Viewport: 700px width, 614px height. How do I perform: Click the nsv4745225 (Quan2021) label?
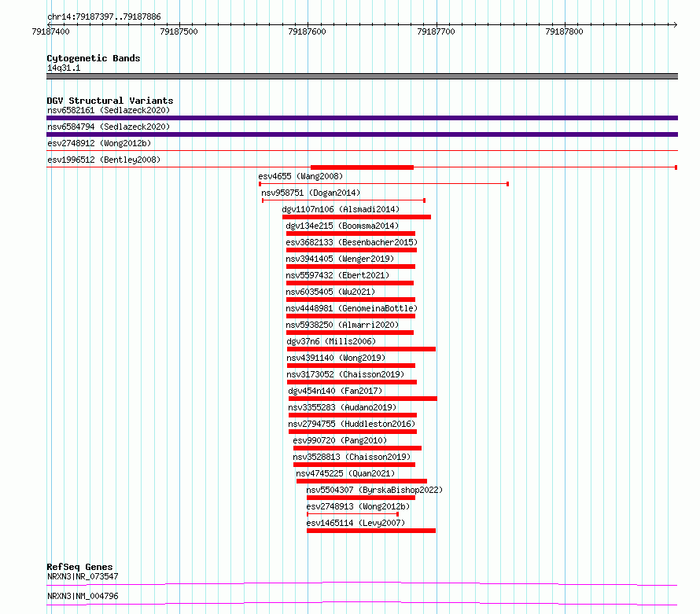coord(345,473)
